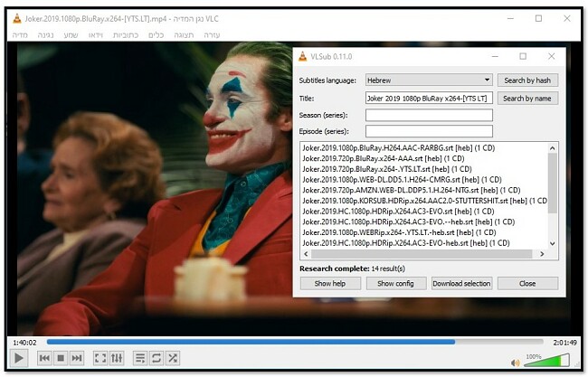
Task: Open the כלים (Tools) menu
Action: (156, 35)
